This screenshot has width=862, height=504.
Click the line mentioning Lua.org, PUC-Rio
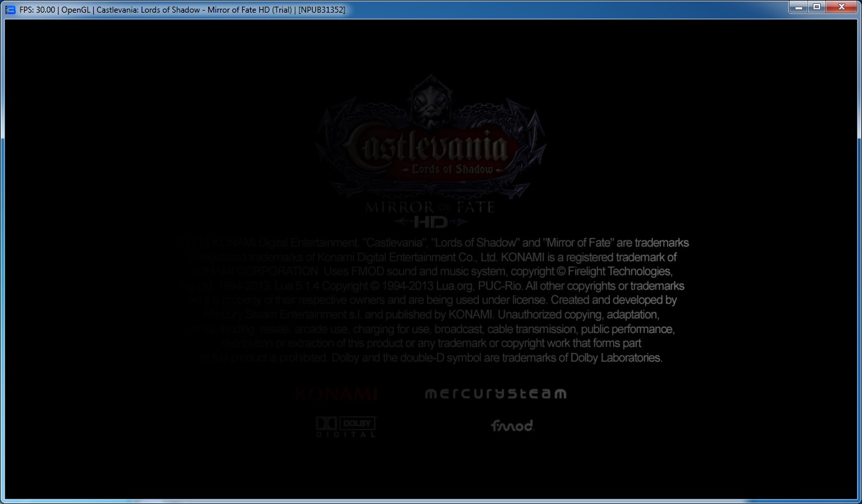[x=431, y=286]
